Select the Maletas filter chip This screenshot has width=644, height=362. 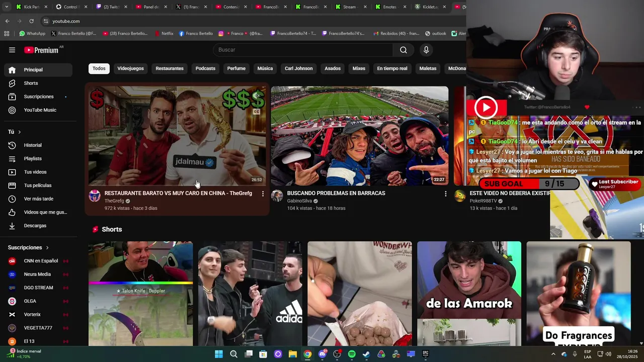pyautogui.click(x=428, y=68)
